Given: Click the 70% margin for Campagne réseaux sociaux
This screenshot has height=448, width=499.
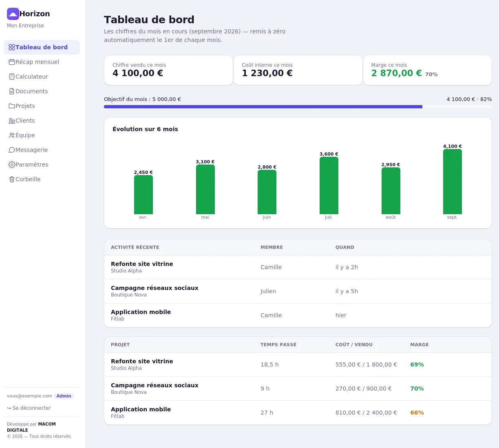Looking at the screenshot, I should [x=417, y=389].
